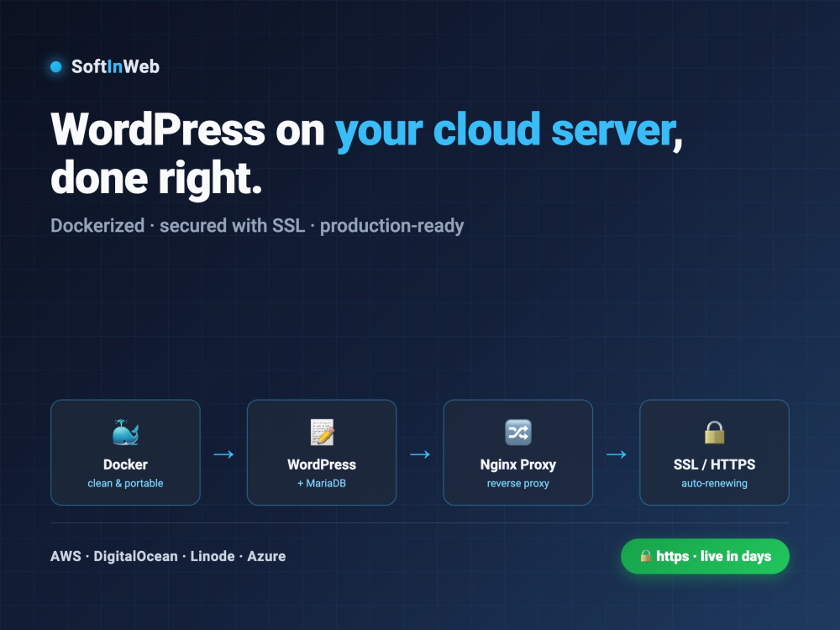Click the lock icon in green badge
This screenshot has height=630, width=840.
point(645,556)
